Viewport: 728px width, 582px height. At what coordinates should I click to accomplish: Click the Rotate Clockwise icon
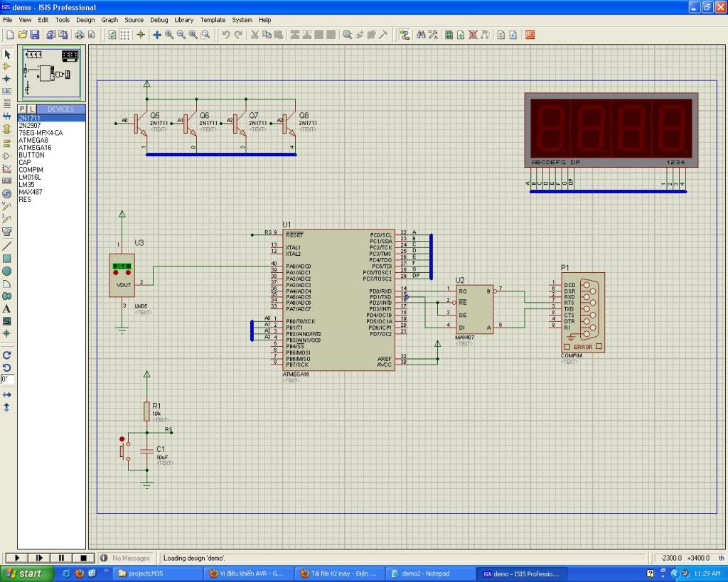point(7,355)
